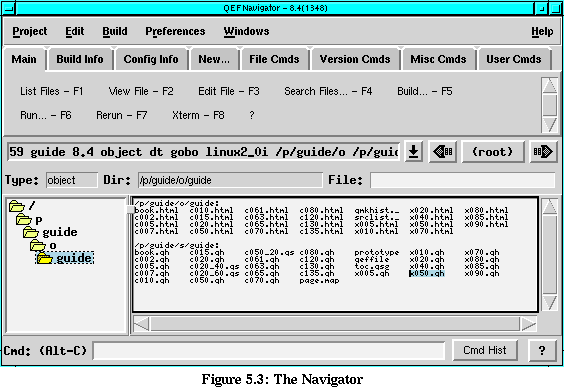Viewport: 564px width, 389px height.
Task: Click List Files - F1 command
Action: point(51,91)
